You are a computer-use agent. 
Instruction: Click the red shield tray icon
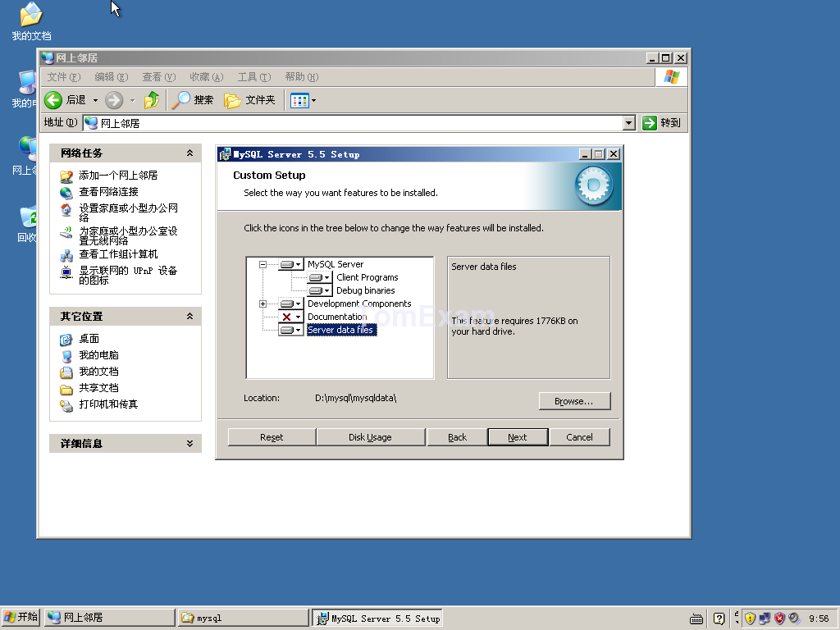point(779,619)
